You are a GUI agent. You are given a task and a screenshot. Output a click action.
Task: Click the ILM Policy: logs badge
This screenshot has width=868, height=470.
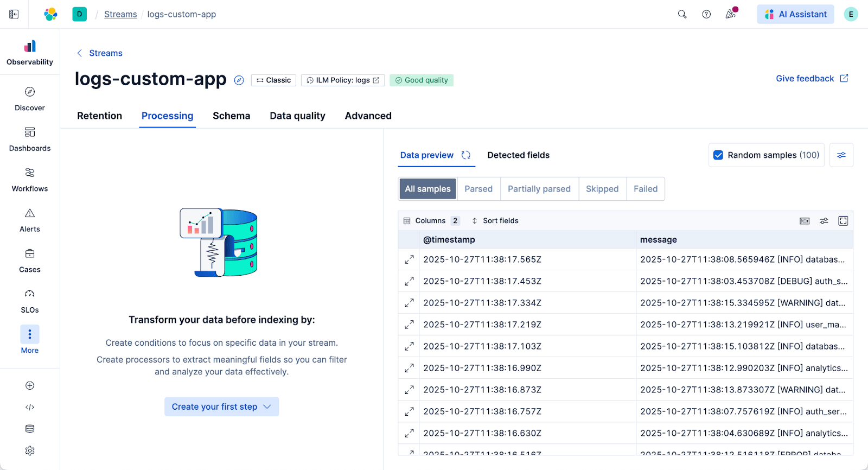[x=343, y=80]
